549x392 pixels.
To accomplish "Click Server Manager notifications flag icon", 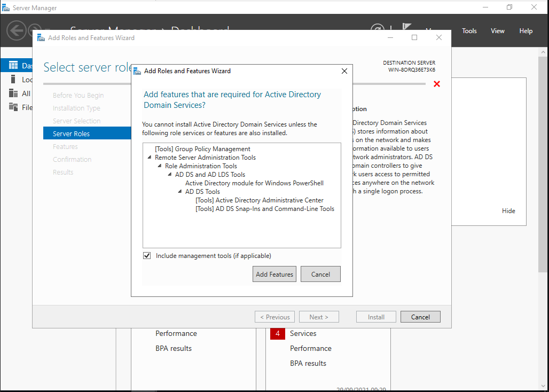I will pyautogui.click(x=406, y=27).
